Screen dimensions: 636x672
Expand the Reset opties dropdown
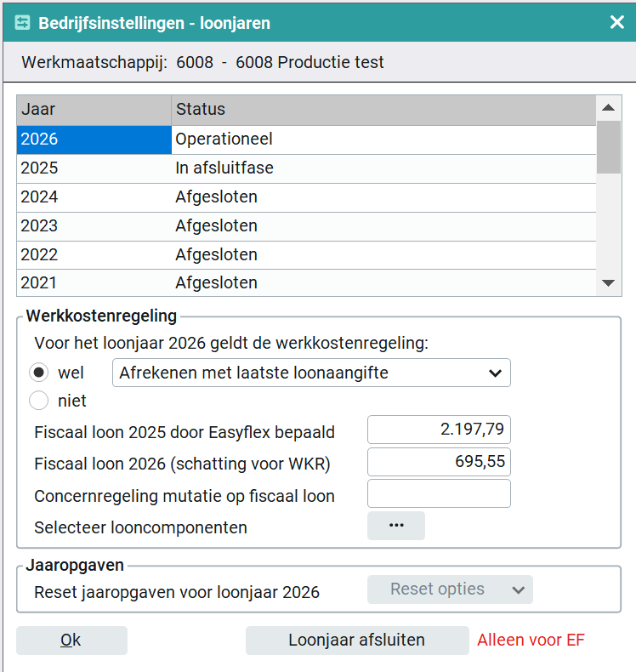pos(450,589)
